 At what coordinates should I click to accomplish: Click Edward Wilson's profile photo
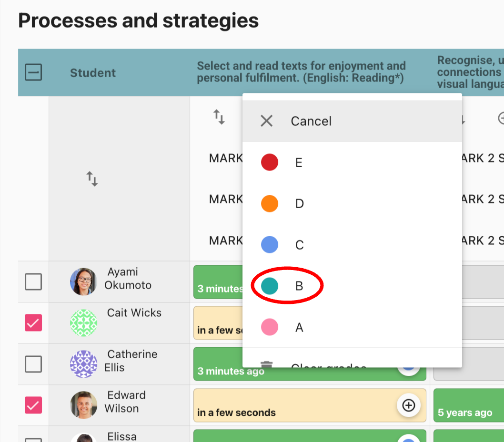(83, 405)
